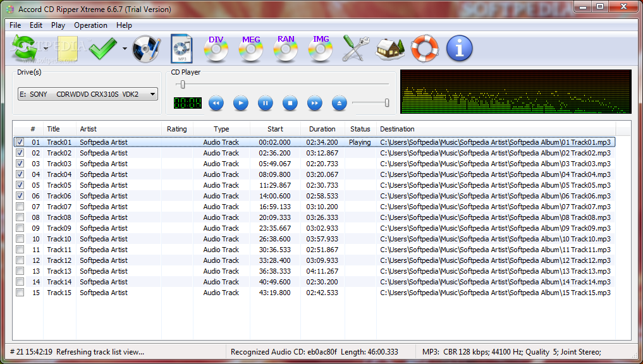Viewport: 643px width, 364px height.
Task: Click the volume slider handle
Action: coord(387,103)
